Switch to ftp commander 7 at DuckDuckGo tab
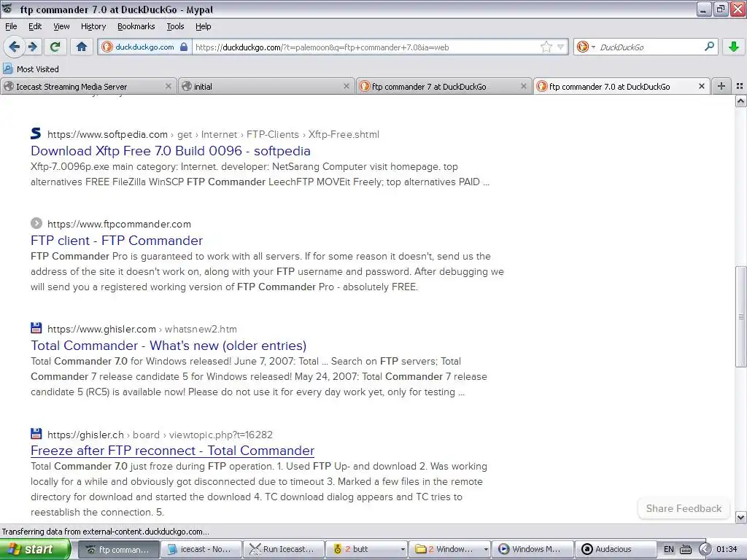This screenshot has height=560, width=747. [443, 86]
